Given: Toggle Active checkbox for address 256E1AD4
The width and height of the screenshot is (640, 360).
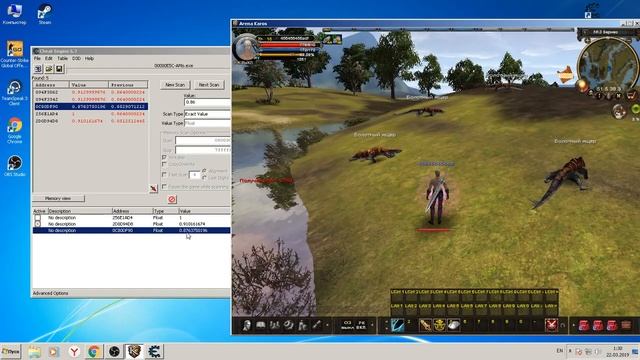Looking at the screenshot, I should (x=38, y=218).
